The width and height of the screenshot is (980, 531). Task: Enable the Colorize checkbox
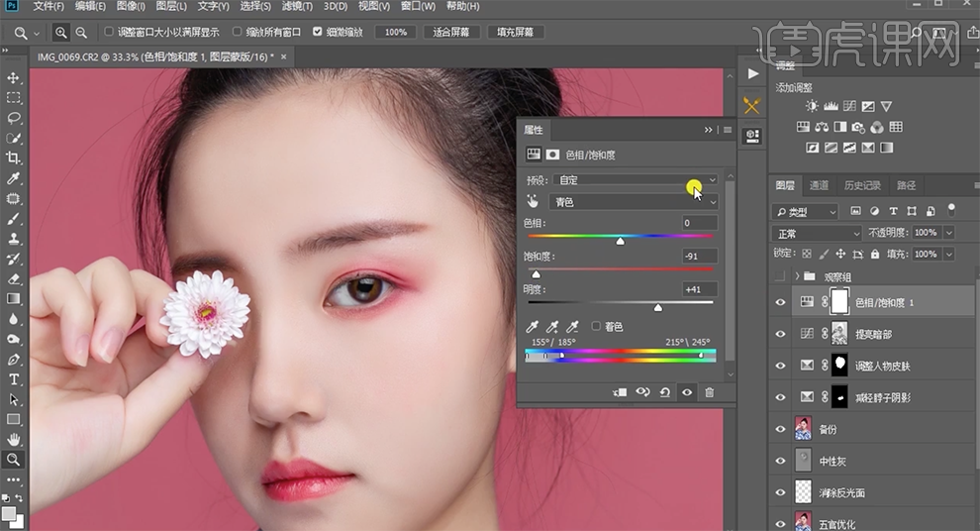click(596, 326)
